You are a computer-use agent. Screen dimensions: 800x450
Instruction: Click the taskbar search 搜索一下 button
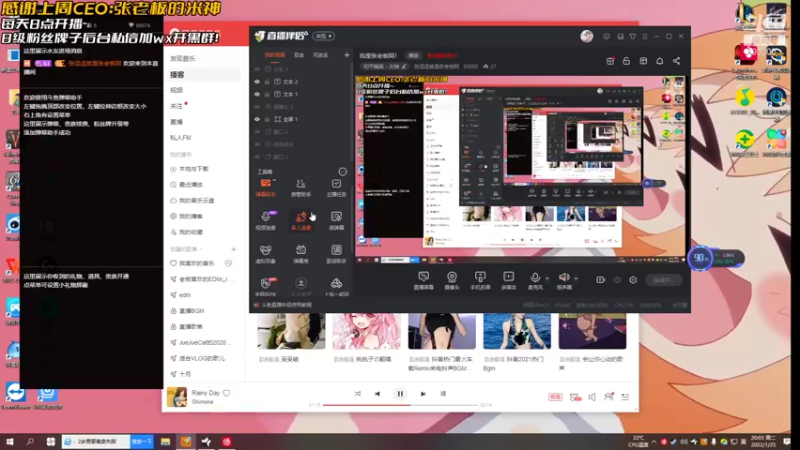pyautogui.click(x=141, y=442)
